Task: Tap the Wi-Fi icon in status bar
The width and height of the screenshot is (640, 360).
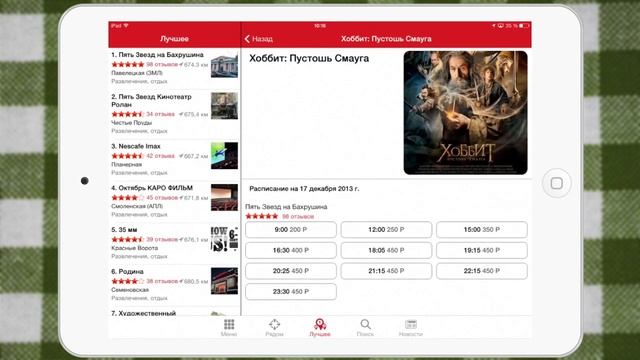Action: (126, 26)
